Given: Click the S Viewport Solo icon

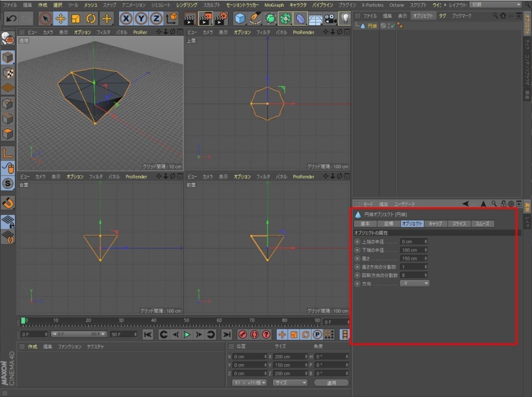Looking at the screenshot, I should (7, 183).
